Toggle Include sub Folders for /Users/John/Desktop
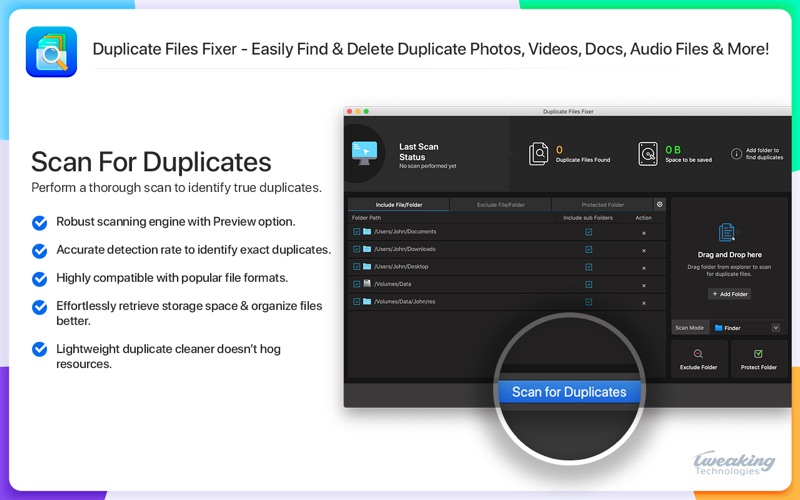The image size is (800, 500). click(588, 267)
